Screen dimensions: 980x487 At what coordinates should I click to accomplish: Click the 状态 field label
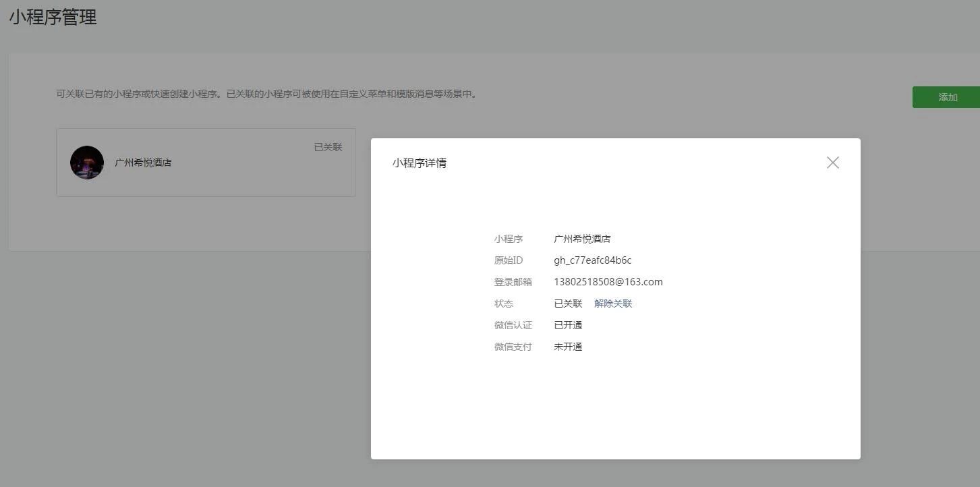point(503,304)
